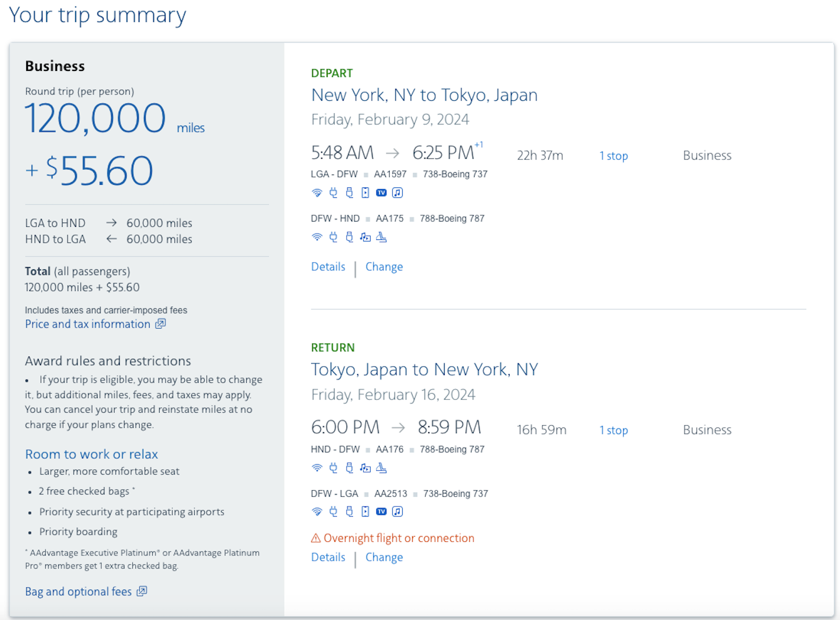The image size is (840, 620).
Task: Click the 'DFW - HND' route text
Action: [x=335, y=218]
